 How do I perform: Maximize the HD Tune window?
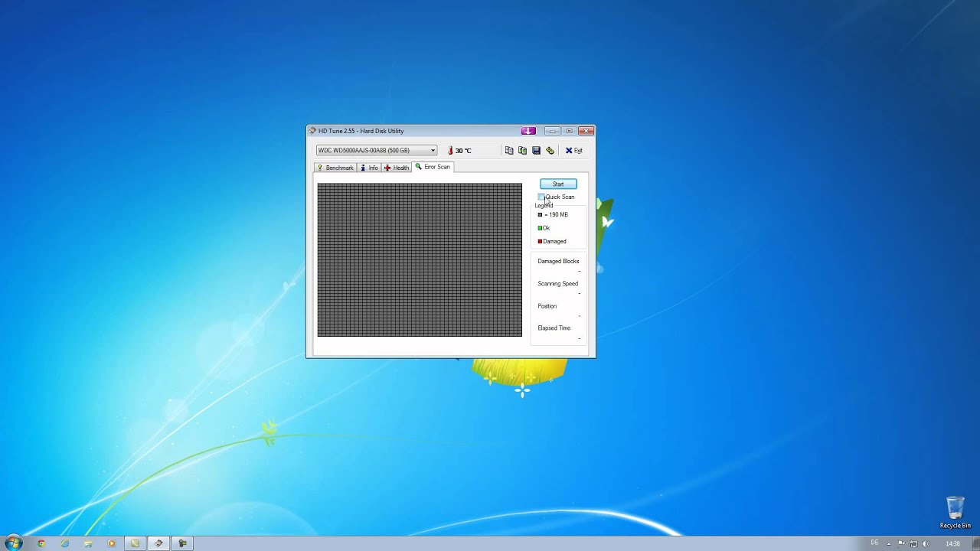click(x=569, y=131)
